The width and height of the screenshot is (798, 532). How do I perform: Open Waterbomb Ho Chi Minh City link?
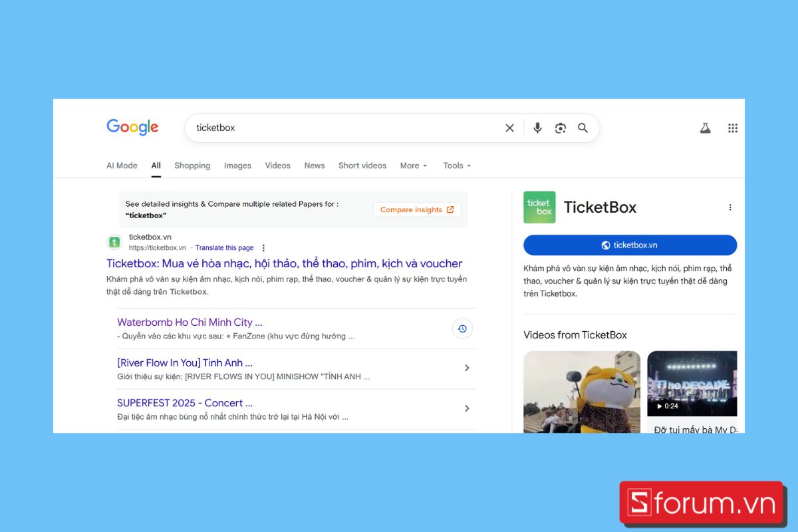(190, 322)
